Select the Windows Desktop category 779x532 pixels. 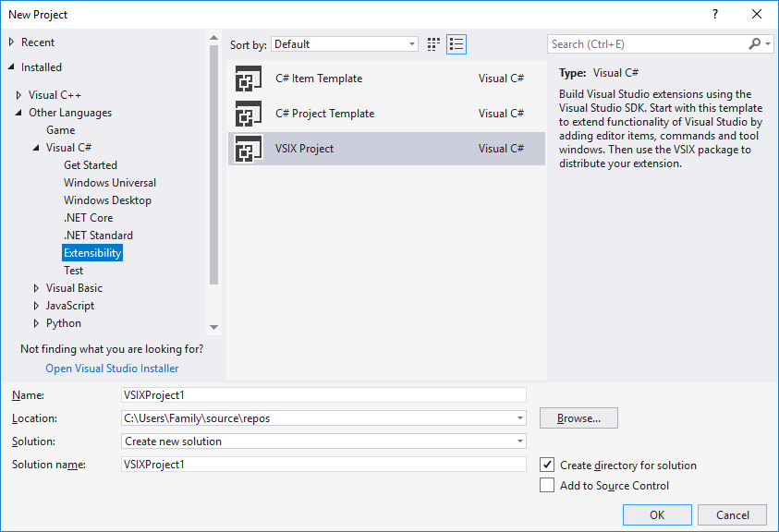click(x=107, y=200)
